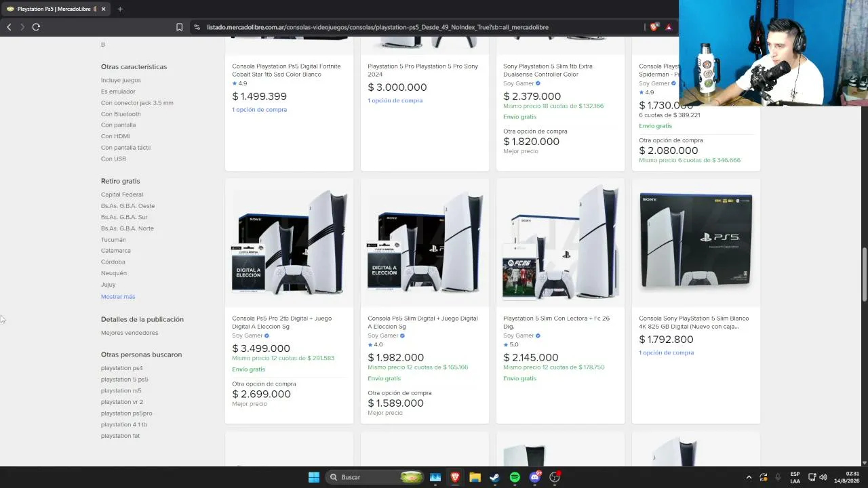Close the Playstation Ps5 MercadoLibre tab
The width and height of the screenshot is (868, 488).
click(x=104, y=9)
